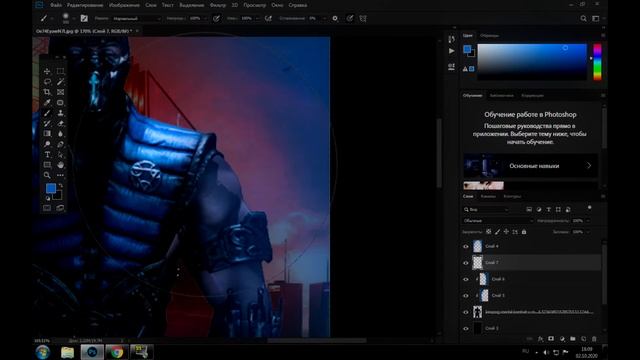Open the Изображение menu
The height and width of the screenshot is (360, 640).
124,5
